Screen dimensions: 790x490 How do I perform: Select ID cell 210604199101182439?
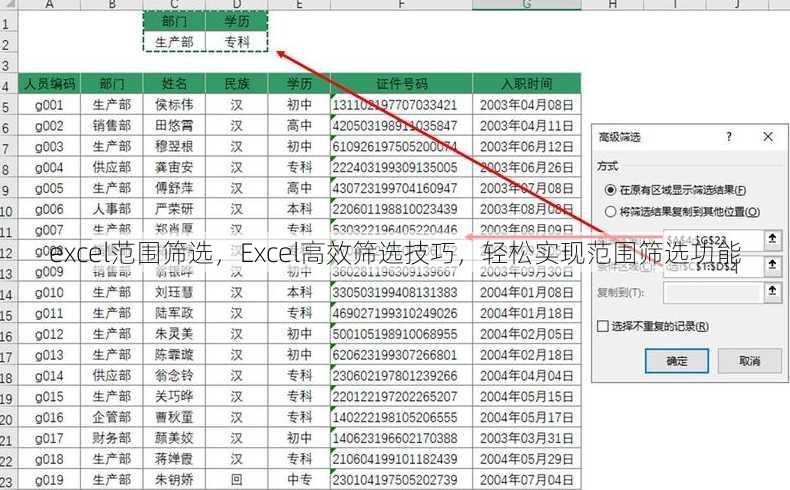coord(402,459)
